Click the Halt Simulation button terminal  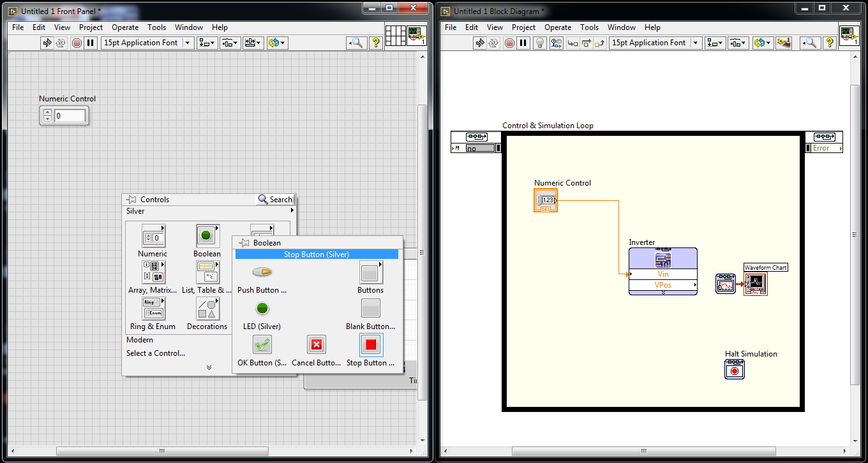734,369
